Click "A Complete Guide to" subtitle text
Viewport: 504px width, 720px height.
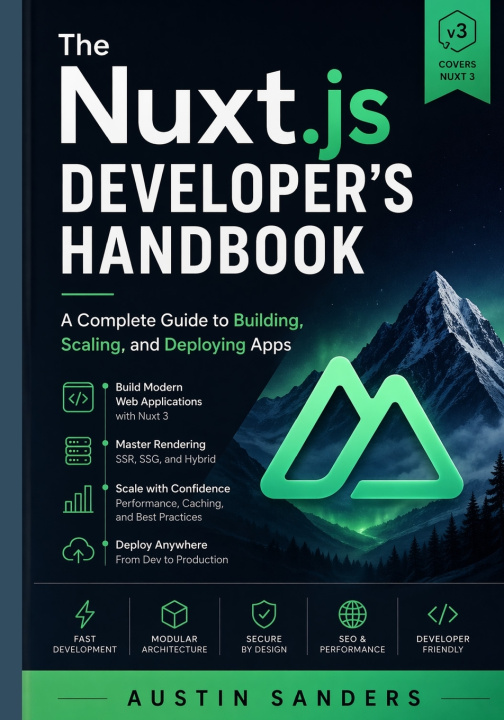pyautogui.click(x=145, y=320)
